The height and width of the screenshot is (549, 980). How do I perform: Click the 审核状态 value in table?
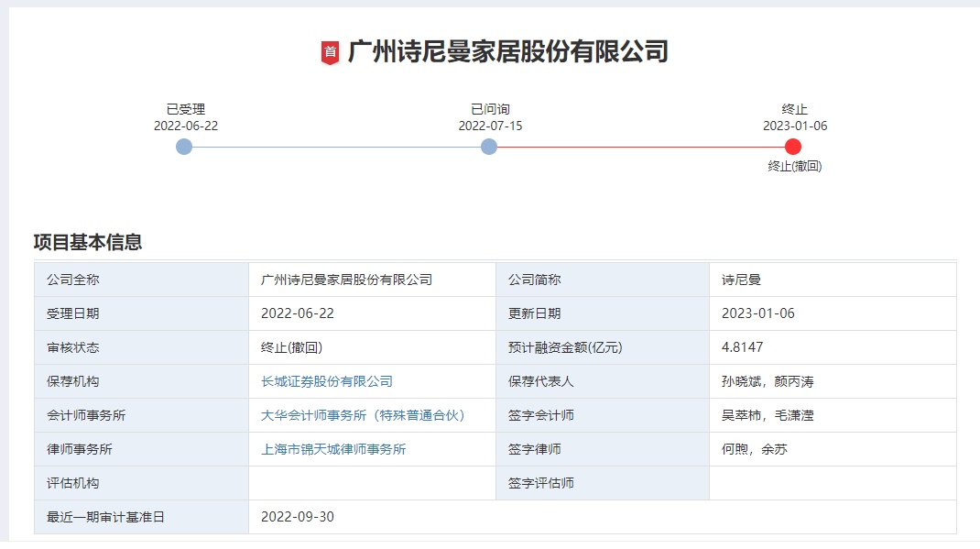coord(291,347)
